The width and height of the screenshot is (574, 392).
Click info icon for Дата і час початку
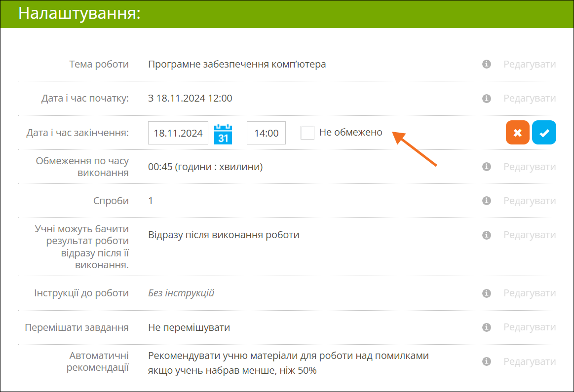point(487,98)
